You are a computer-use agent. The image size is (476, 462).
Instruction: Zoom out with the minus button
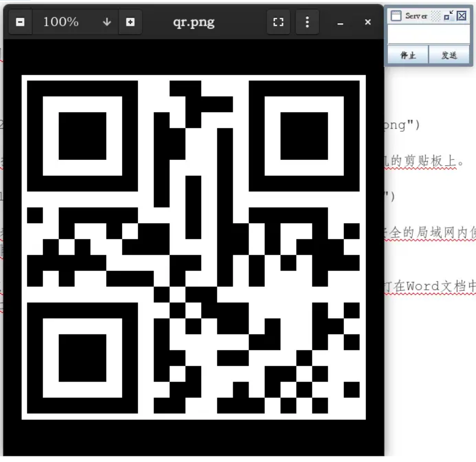20,22
